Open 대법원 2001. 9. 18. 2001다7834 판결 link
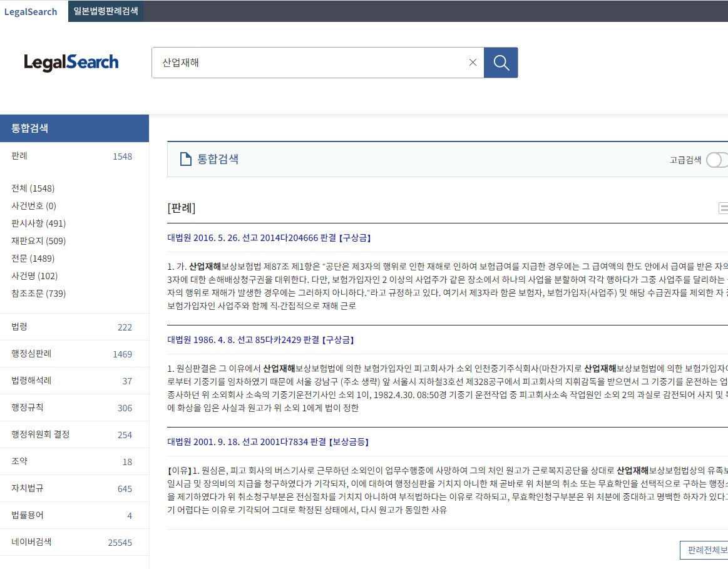728x569 pixels. coord(268,442)
